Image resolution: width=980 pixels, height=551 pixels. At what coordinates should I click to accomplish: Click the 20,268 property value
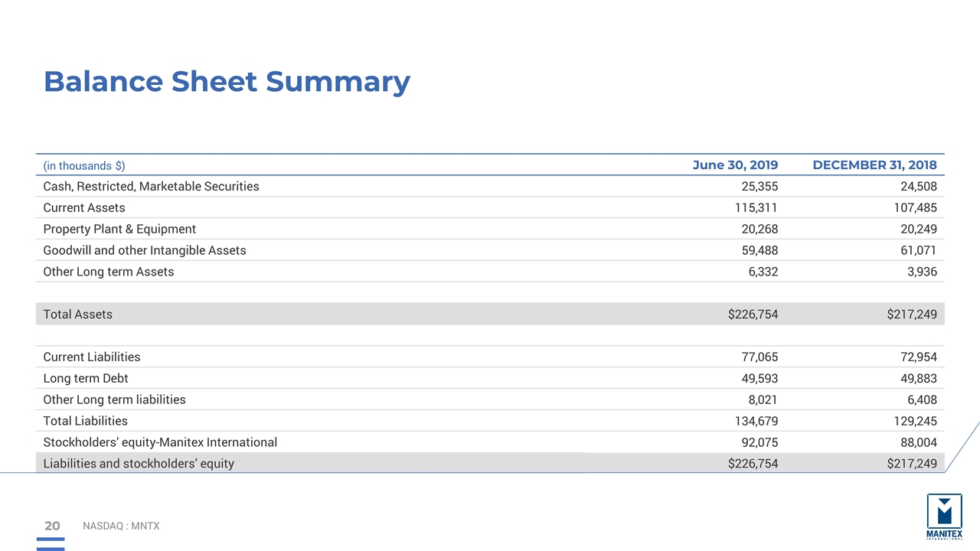coord(759,229)
